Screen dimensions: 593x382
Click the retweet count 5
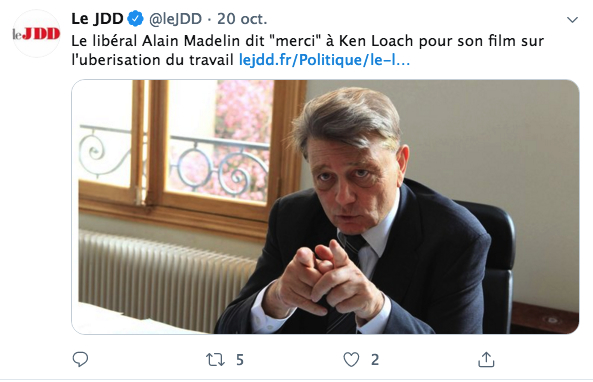(x=240, y=360)
